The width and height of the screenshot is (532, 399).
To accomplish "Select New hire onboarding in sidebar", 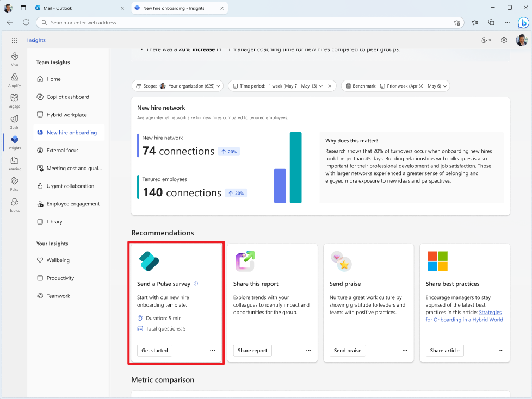I will click(69, 133).
